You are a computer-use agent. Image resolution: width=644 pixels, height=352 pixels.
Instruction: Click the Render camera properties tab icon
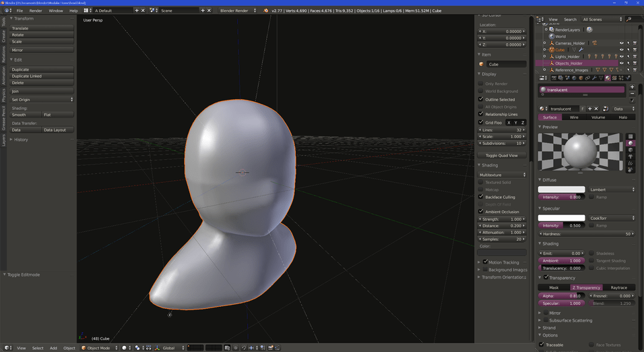tap(554, 78)
